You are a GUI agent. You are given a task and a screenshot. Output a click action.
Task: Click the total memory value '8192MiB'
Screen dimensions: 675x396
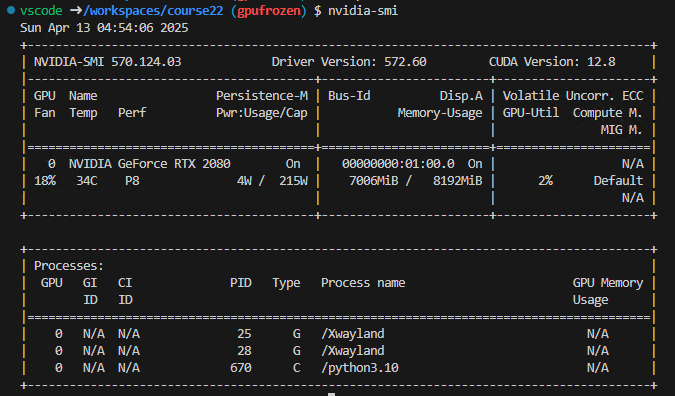pos(458,181)
